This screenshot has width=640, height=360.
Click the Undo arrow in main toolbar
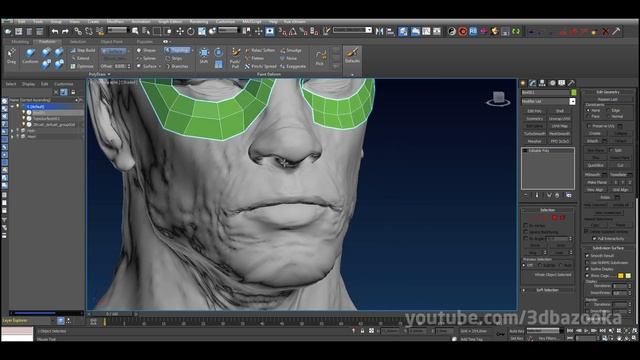[55, 31]
